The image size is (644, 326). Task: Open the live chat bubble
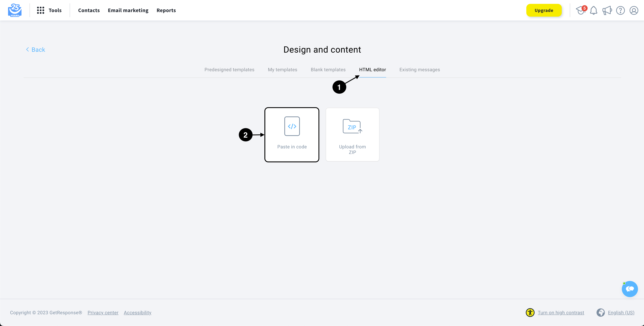pos(630,289)
